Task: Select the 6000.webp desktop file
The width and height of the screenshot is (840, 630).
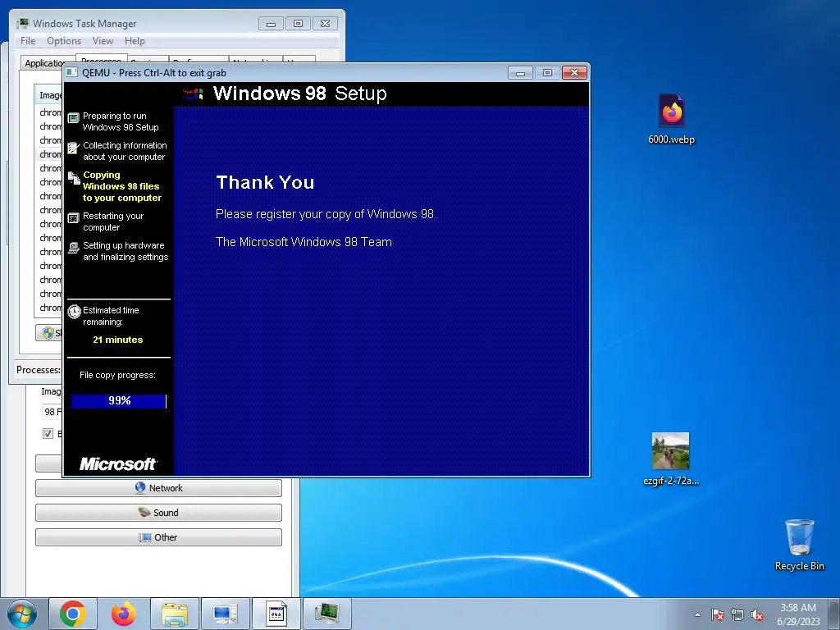Action: [x=671, y=120]
